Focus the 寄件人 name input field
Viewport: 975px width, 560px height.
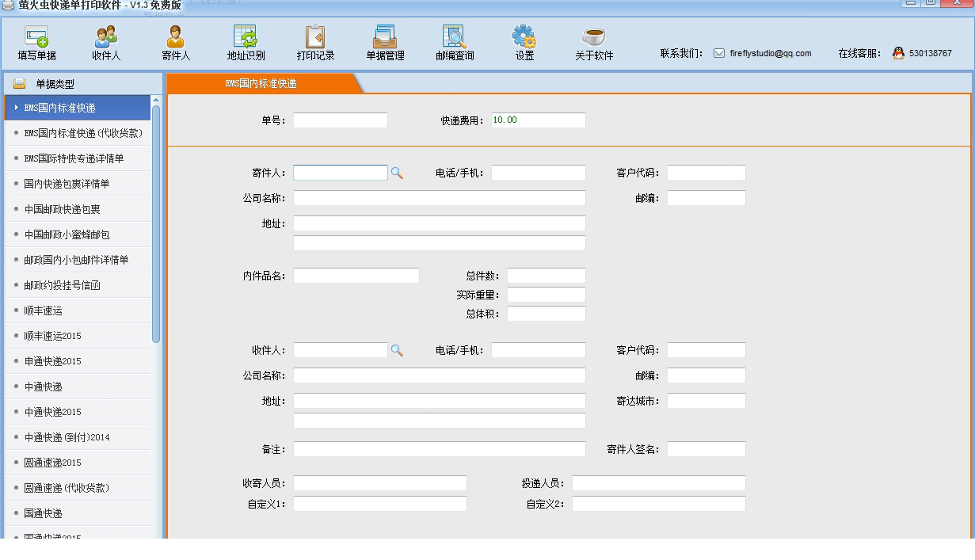point(341,173)
